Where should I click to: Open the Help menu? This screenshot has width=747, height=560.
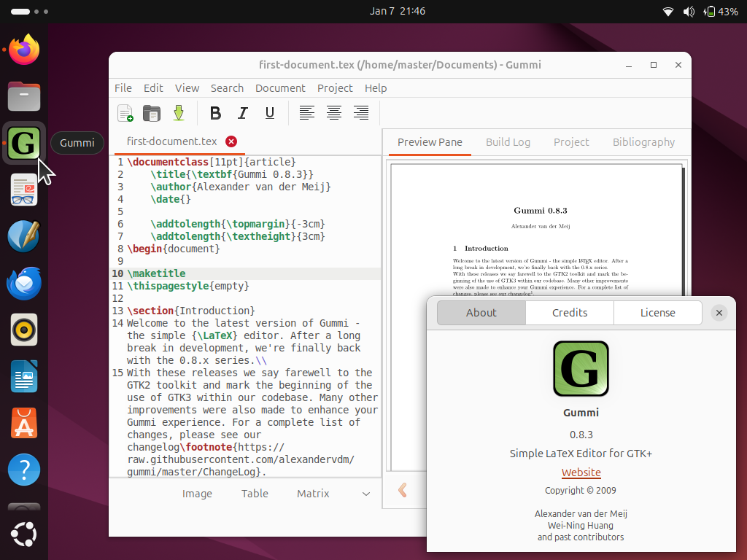(x=376, y=88)
